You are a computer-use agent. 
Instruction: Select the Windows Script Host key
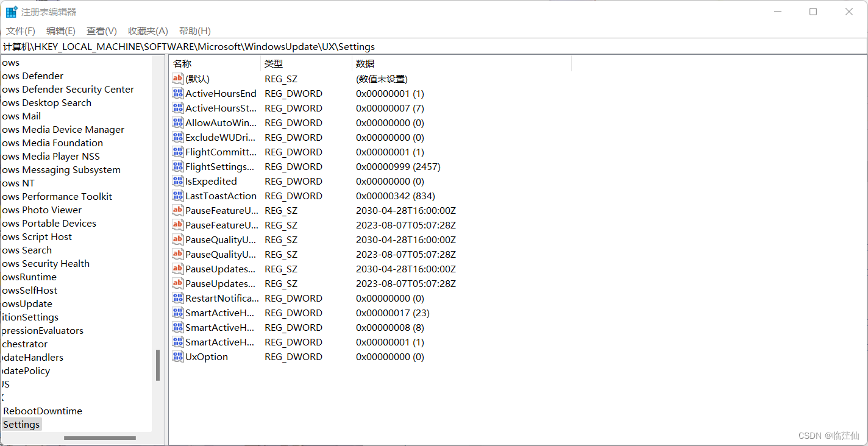(x=36, y=236)
